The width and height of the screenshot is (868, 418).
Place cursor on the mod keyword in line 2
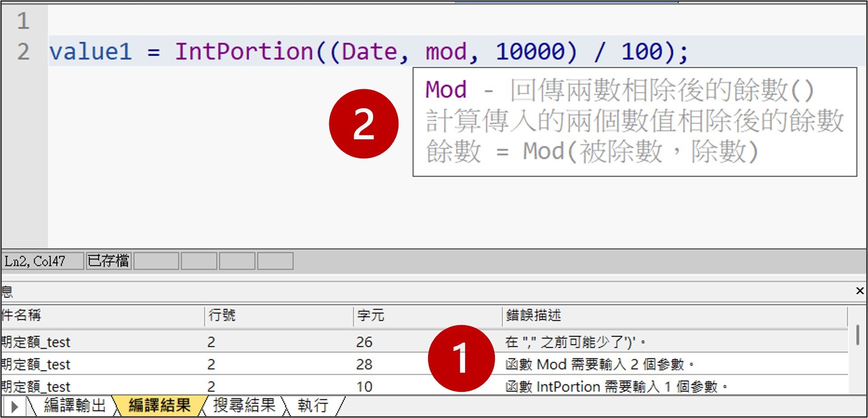pyautogui.click(x=446, y=51)
